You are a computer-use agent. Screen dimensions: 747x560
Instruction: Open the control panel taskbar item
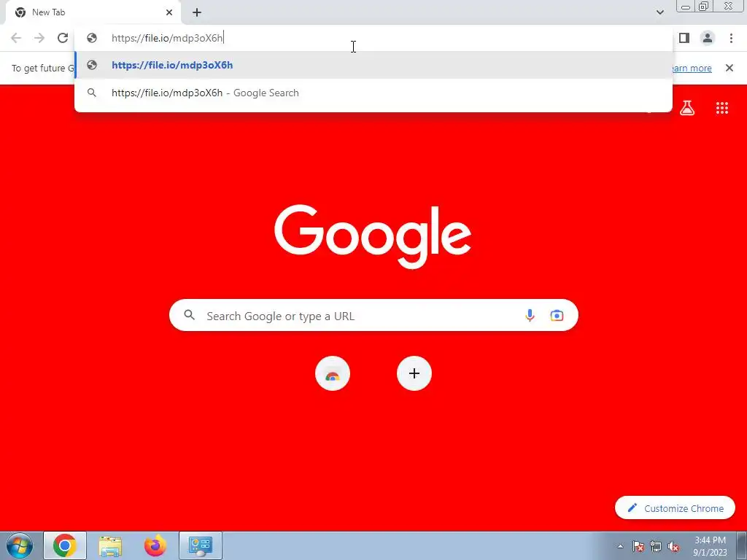click(201, 545)
